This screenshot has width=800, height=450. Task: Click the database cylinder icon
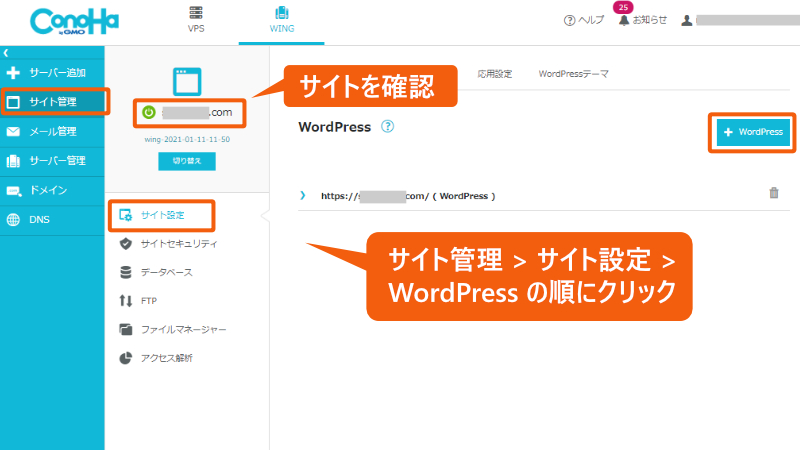126,272
